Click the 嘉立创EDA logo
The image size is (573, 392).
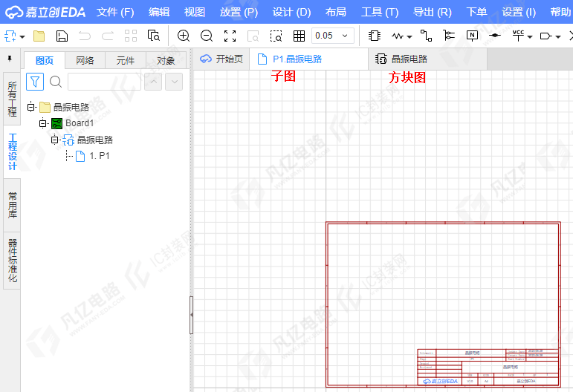point(45,12)
